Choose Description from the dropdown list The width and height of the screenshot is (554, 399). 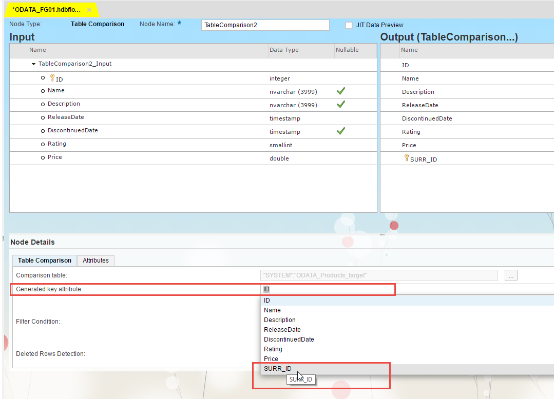click(407, 320)
